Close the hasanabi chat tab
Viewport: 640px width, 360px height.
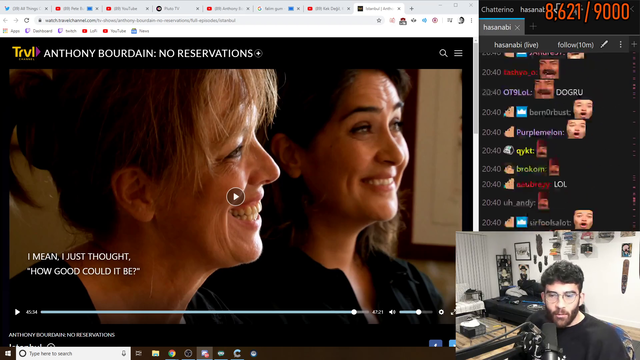click(x=517, y=27)
